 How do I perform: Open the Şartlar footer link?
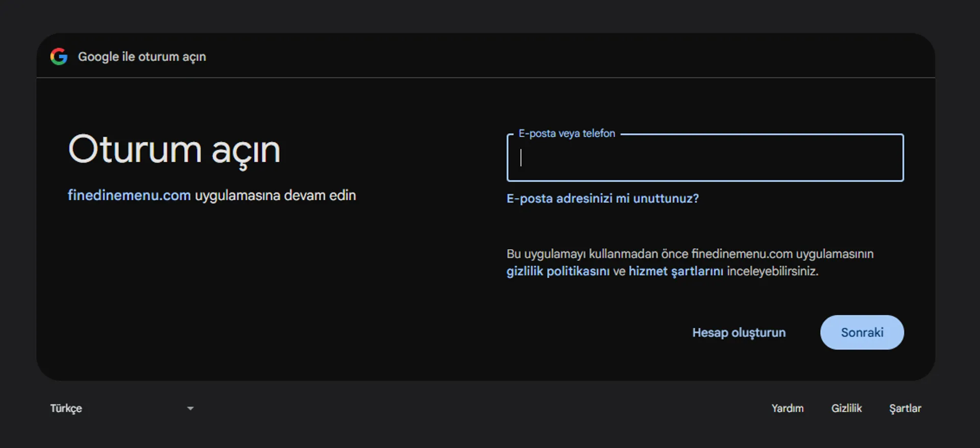905,409
